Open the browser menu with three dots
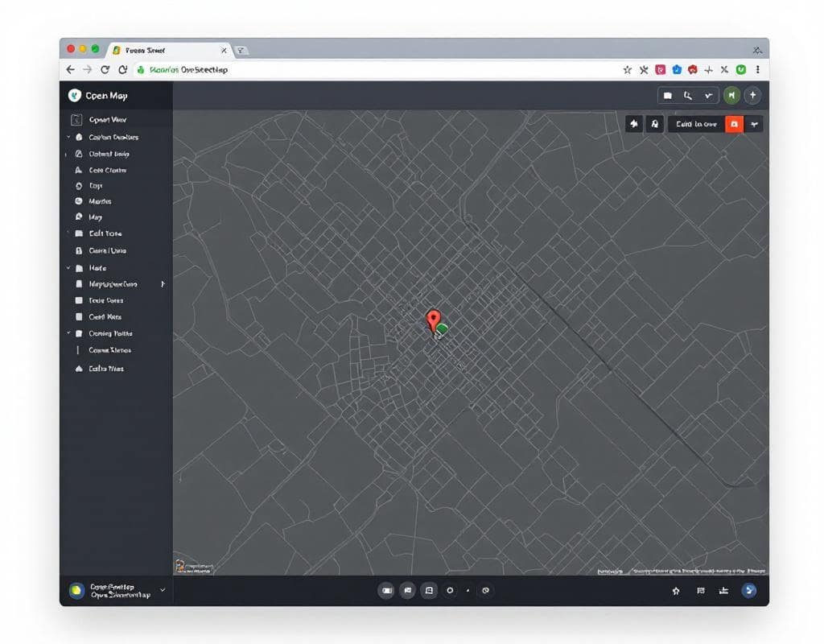Screen dimensions: 824x644 [x=757, y=70]
